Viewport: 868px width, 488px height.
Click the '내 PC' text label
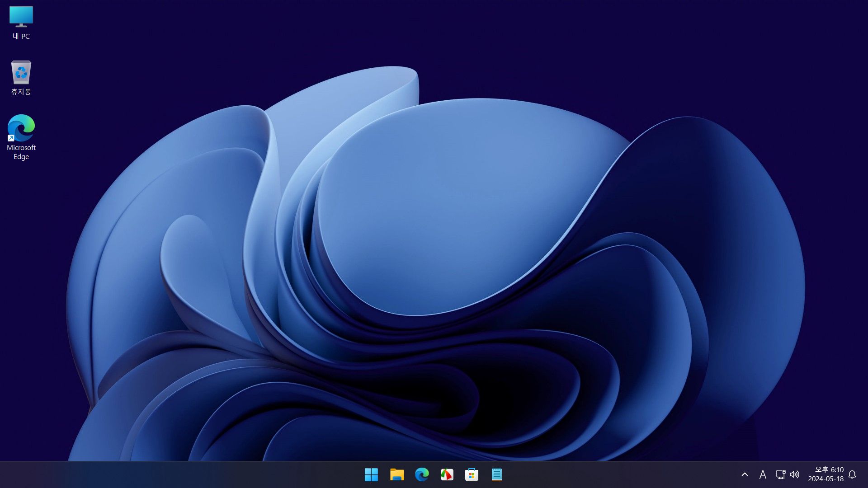(x=21, y=37)
